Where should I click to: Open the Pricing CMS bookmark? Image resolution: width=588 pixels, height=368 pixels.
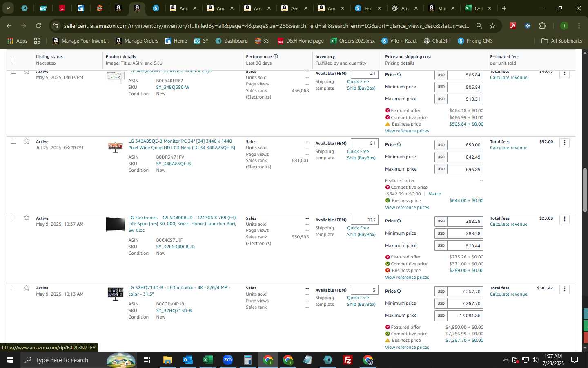tap(475, 41)
